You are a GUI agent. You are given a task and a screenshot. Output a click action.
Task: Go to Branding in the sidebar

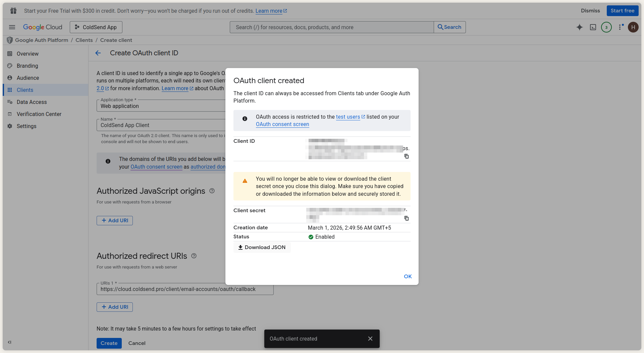pos(27,66)
